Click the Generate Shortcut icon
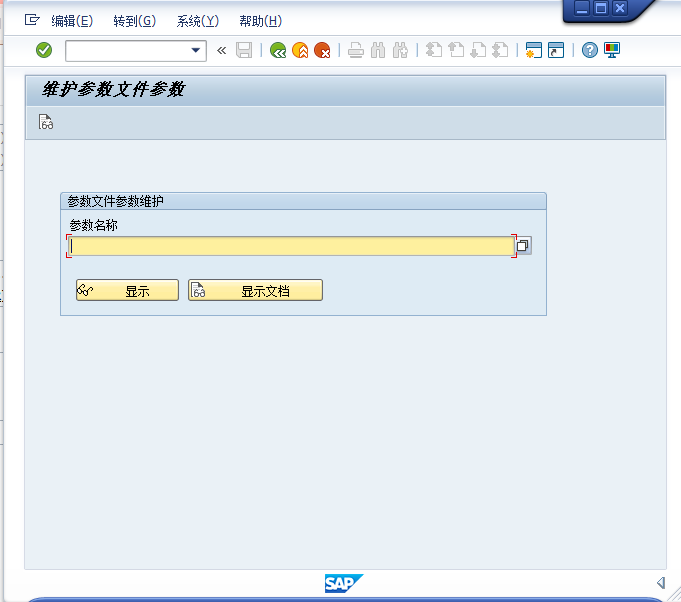 pos(555,50)
